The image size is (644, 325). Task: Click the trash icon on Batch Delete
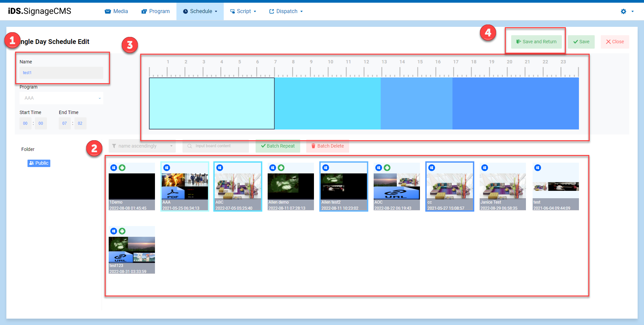coord(313,146)
